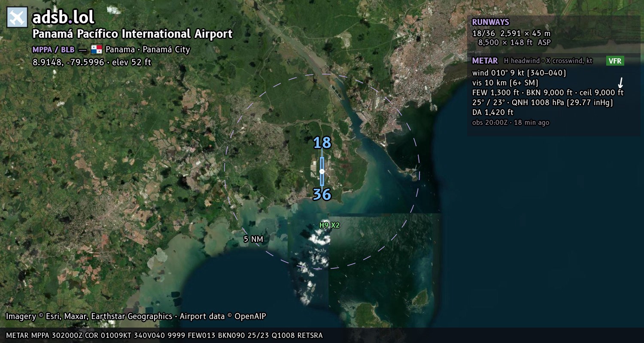Click the 5 NM range ring label
Screen dimensions: 644x343
(x=253, y=240)
